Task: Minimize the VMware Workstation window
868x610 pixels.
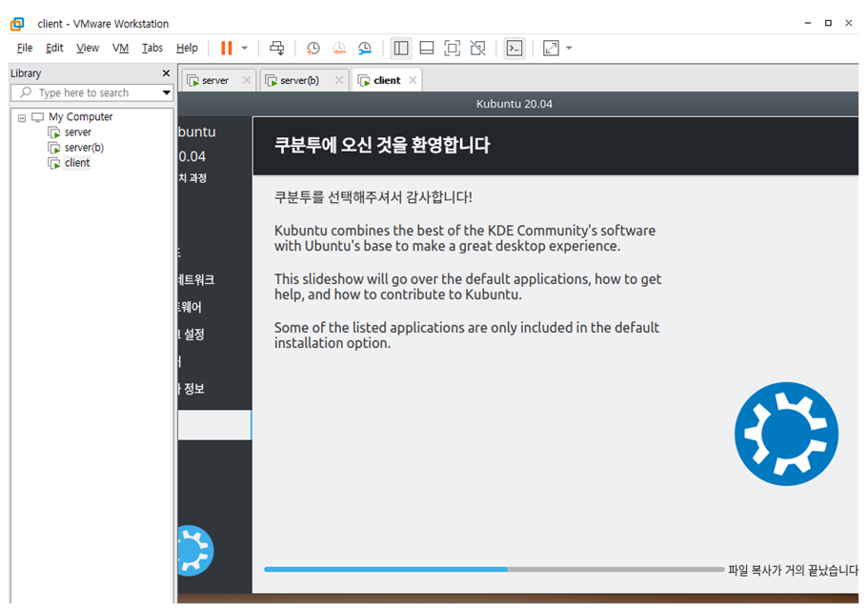Action: [x=808, y=23]
